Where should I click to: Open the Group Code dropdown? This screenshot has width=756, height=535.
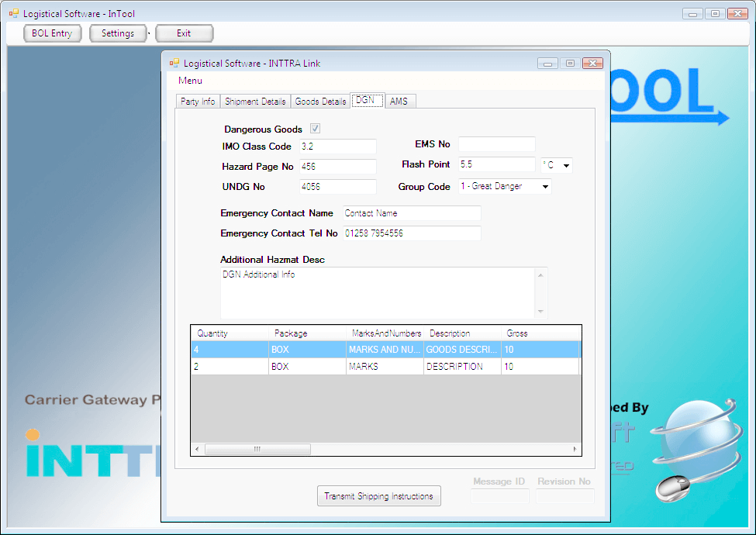tap(545, 187)
